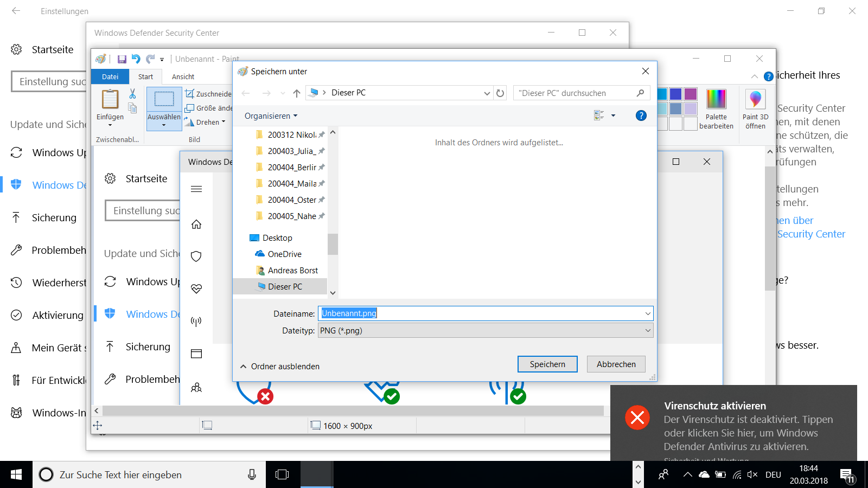Click Zuschneiden crop tool in Paint ribbon
The image size is (868, 488).
(209, 94)
